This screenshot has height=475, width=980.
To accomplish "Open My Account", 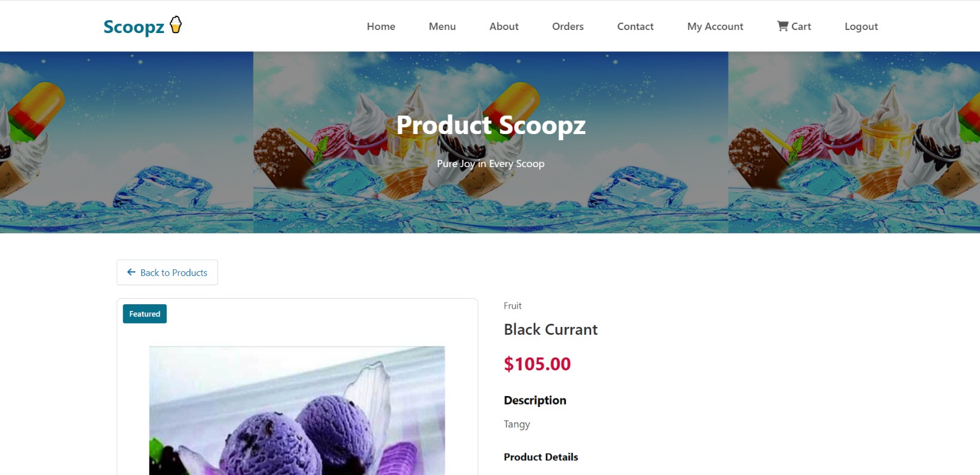I will pyautogui.click(x=715, y=26).
